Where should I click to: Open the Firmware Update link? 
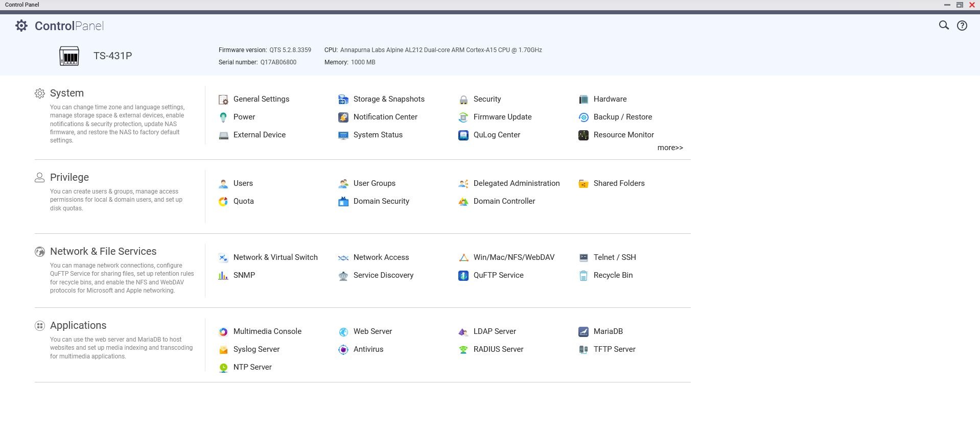coord(502,117)
